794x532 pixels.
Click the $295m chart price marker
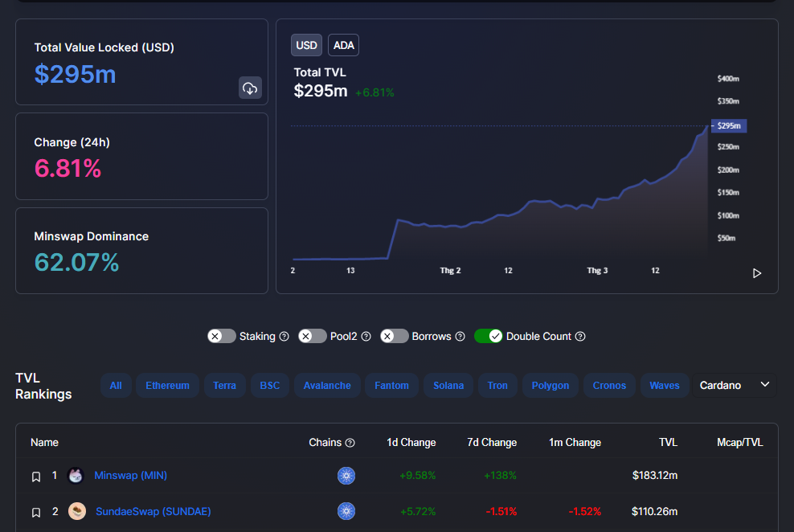[729, 125]
